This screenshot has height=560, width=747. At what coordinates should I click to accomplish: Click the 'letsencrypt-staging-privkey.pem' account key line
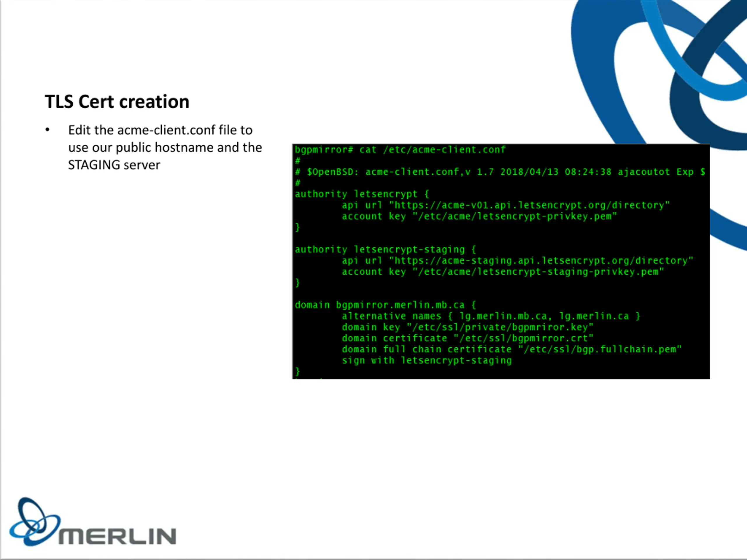503,272
